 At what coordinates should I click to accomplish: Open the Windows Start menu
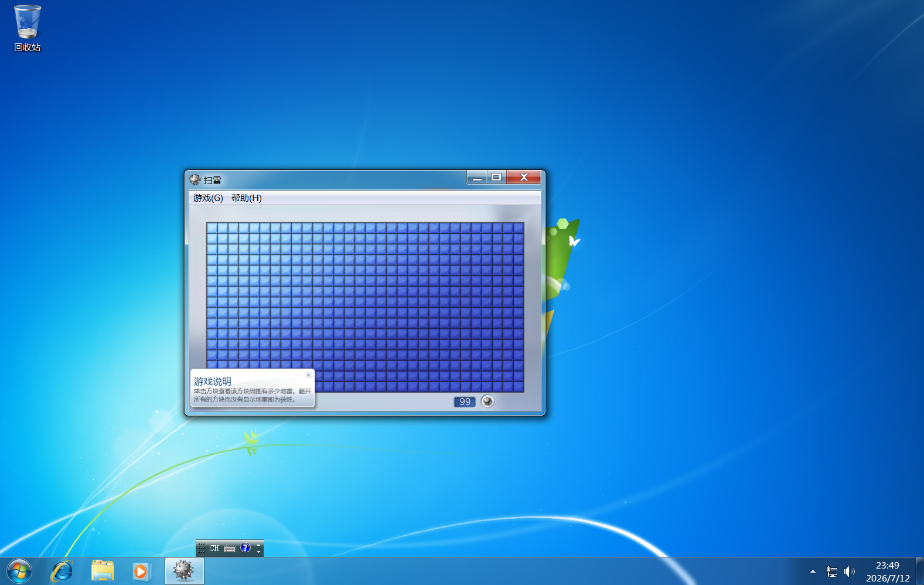point(19,571)
